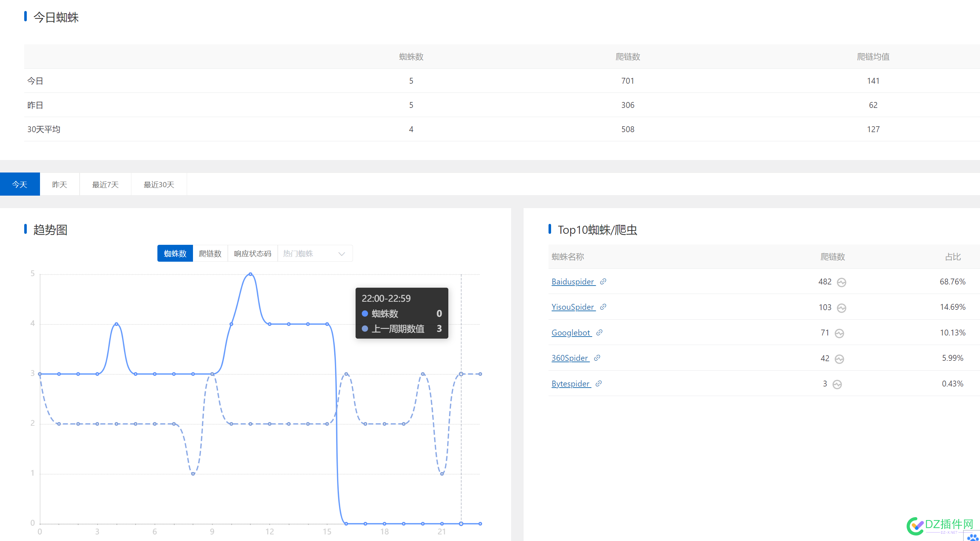980x541 pixels.
Task: Open external link icon next to Googlebot
Action: pyautogui.click(x=599, y=333)
